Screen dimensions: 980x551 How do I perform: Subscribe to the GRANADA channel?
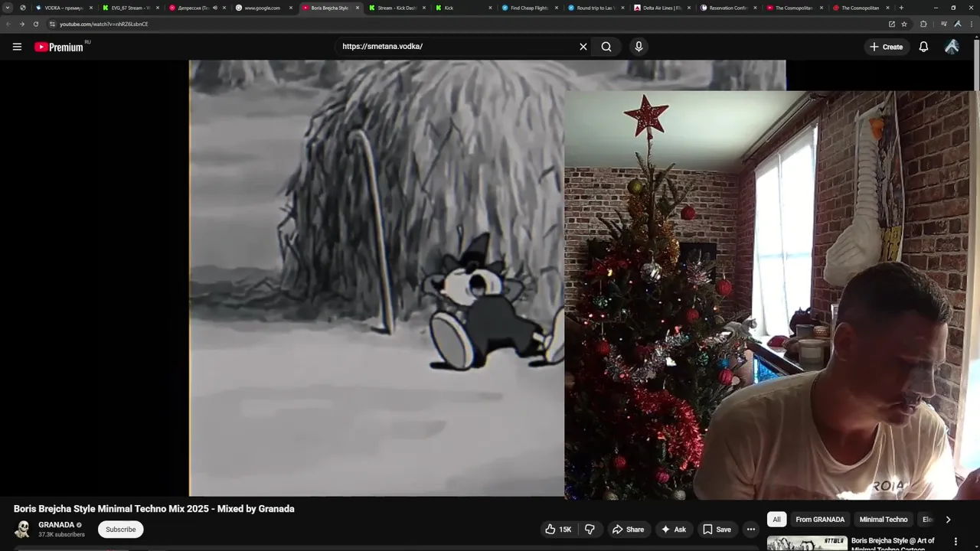(x=120, y=530)
